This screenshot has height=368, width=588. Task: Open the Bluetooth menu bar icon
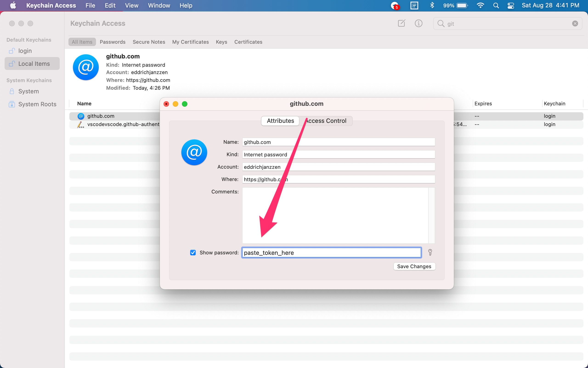point(432,5)
